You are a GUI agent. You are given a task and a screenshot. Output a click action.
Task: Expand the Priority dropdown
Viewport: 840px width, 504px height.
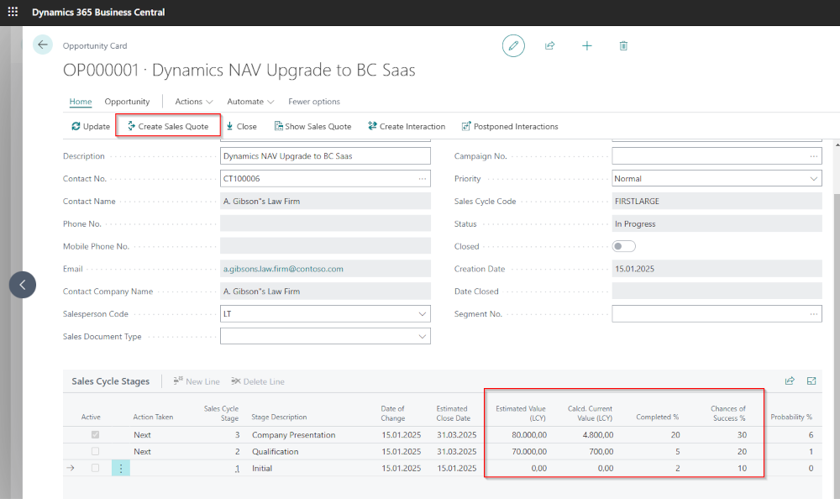(x=814, y=179)
